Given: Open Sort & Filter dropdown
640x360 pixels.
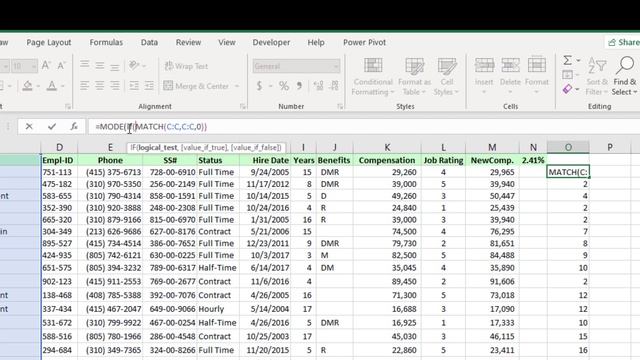Looking at the screenshot, I should pyautogui.click(x=597, y=77).
